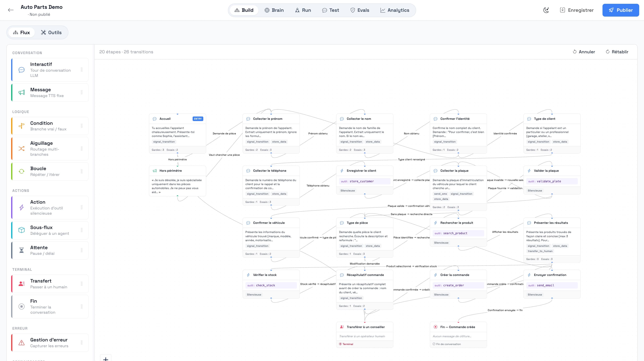Click the Présenter les résultats node title
This screenshot has height=361, width=644.
[551, 223]
